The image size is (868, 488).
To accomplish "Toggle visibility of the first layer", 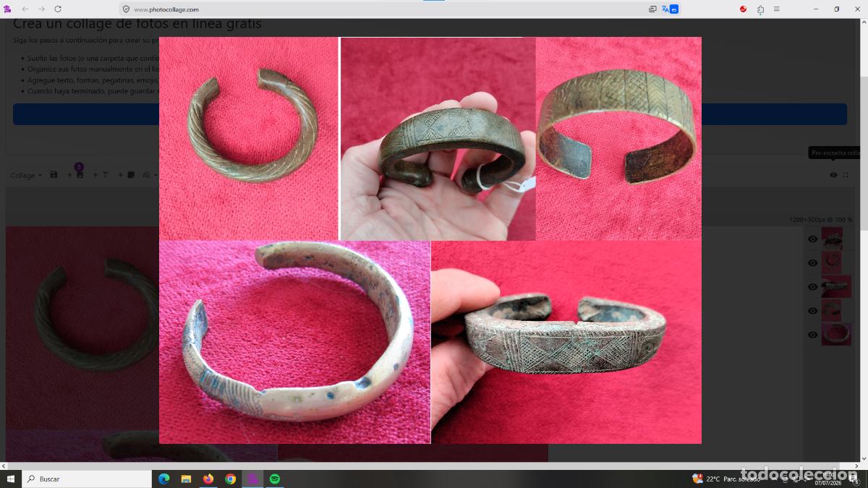I will click(x=812, y=239).
